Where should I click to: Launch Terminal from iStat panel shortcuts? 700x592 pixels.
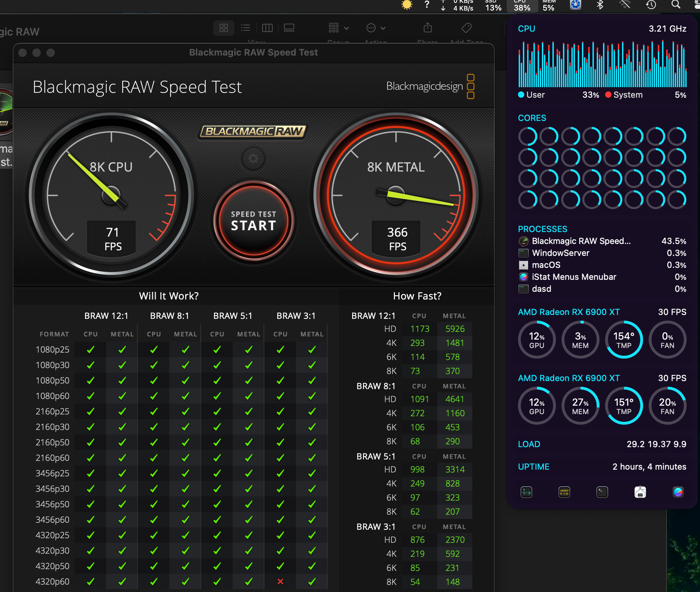(x=602, y=492)
